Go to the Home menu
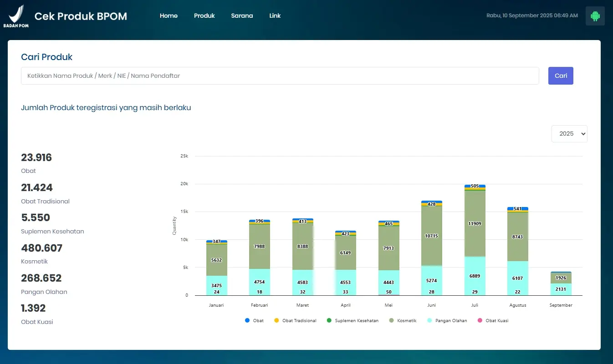Screen dimensions: 613x364 (x=169, y=16)
